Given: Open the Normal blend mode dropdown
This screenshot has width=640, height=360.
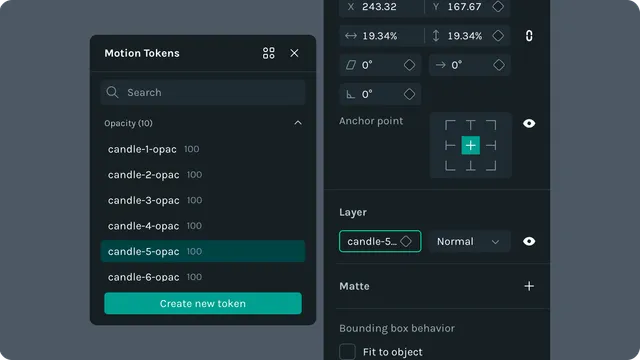Looking at the screenshot, I should coord(469,241).
